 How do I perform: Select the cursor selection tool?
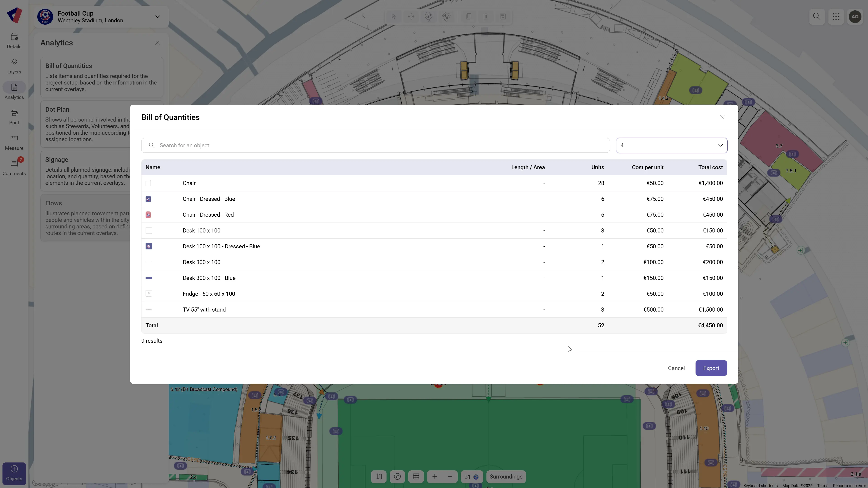394,16
